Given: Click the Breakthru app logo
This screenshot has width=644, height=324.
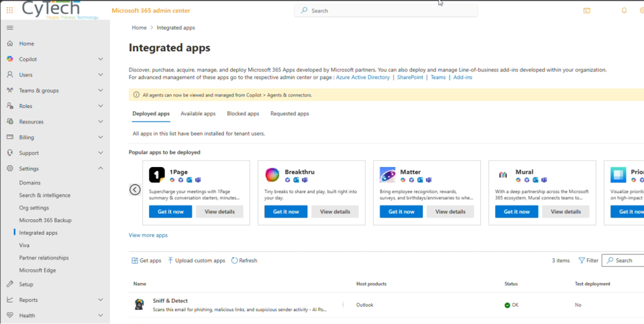Looking at the screenshot, I should (x=272, y=175).
